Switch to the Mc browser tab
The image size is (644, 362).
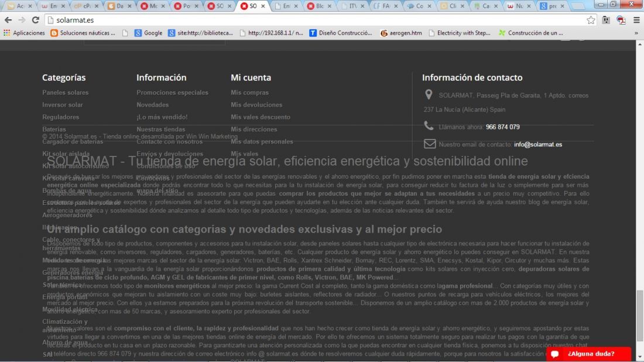click(x=153, y=6)
